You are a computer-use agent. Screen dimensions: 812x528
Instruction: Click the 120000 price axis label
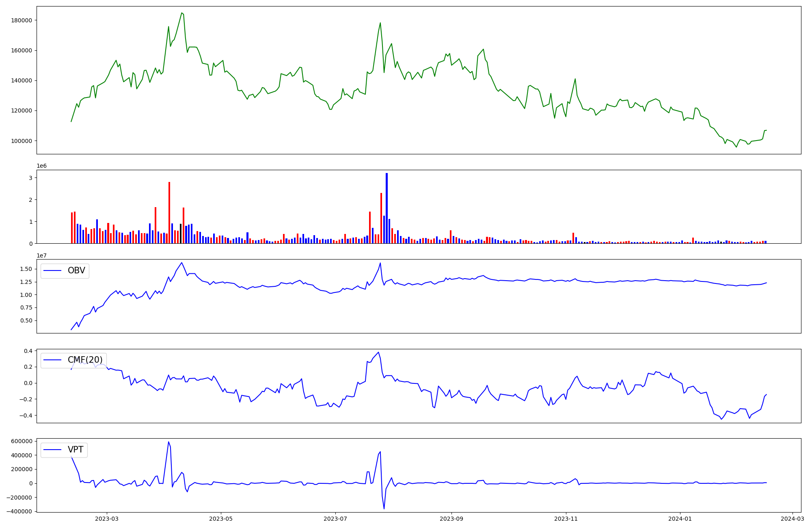click(x=22, y=110)
